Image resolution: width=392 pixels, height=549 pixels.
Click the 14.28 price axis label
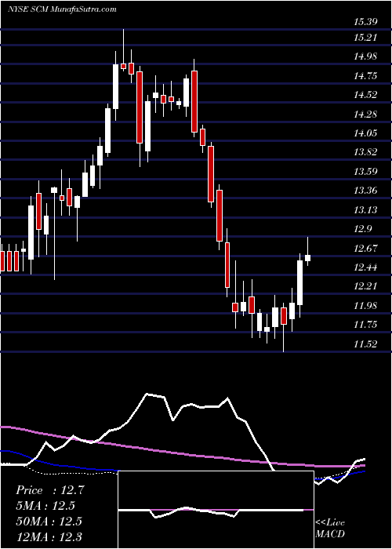(x=365, y=114)
